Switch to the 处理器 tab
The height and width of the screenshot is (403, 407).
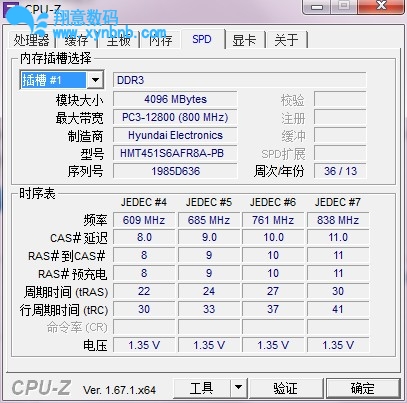(31, 40)
